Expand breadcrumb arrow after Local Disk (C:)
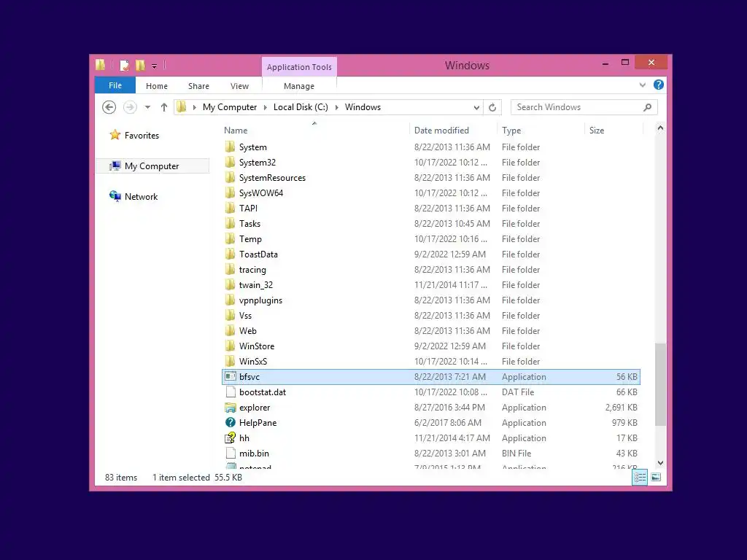Viewport: 747px width, 560px height. click(x=336, y=108)
